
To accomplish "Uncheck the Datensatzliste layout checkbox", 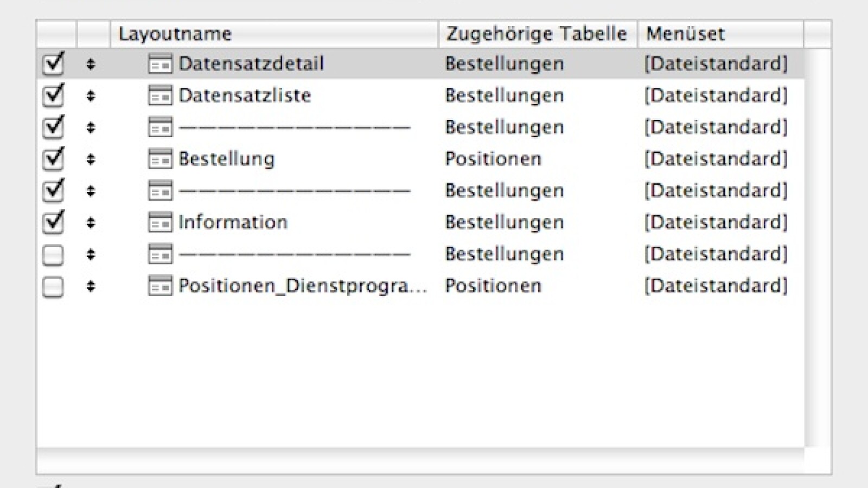I will 53,95.
